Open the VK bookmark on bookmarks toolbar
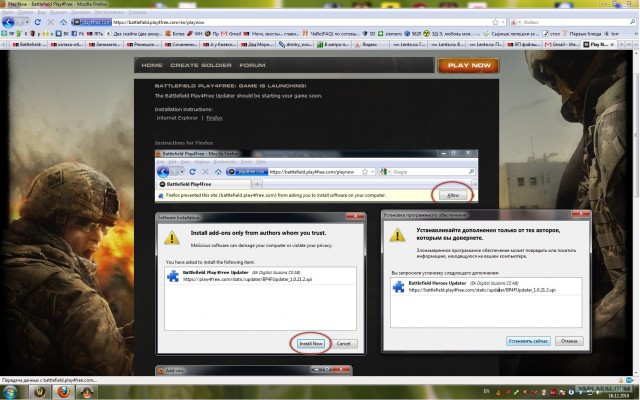640x400 pixels. (x=64, y=33)
